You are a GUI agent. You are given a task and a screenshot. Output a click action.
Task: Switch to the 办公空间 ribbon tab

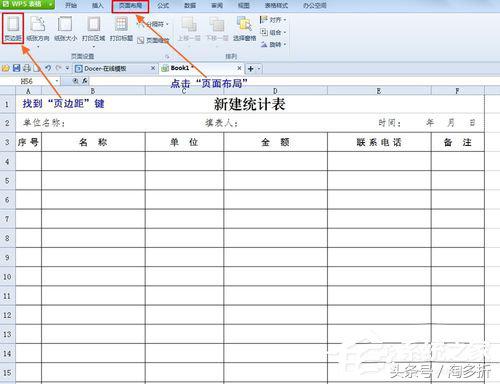tap(315, 5)
